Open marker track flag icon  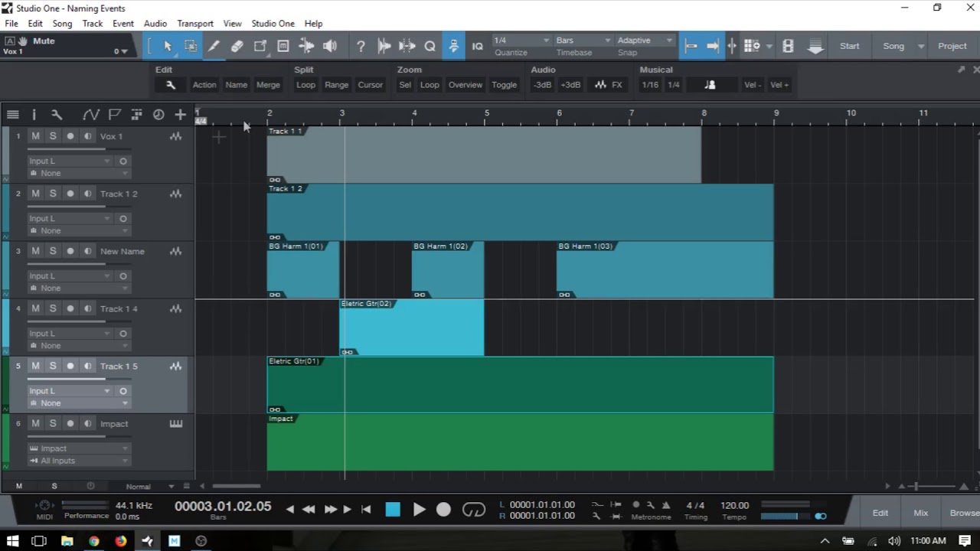tap(114, 115)
